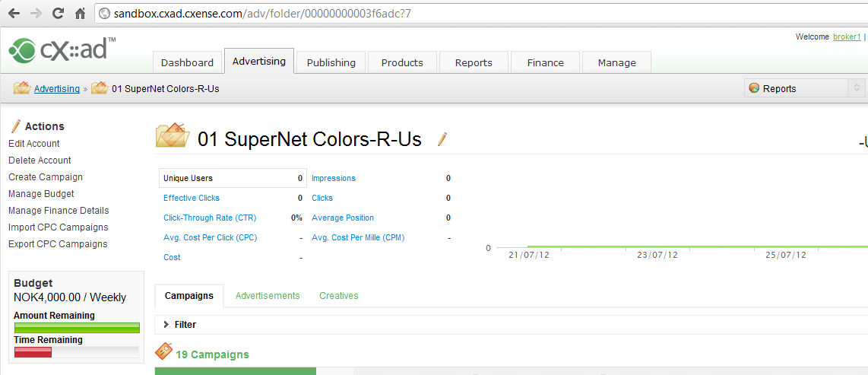This screenshot has width=868, height=375.
Task: Click the browser forward arrow
Action: pos(36,14)
